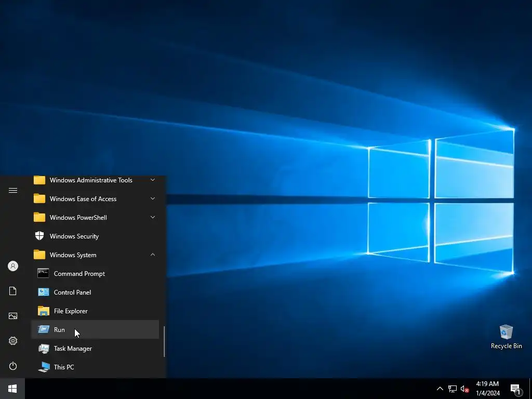Click the Show desktop strip at taskbar end
Screen dimensions: 532x399
click(530, 389)
